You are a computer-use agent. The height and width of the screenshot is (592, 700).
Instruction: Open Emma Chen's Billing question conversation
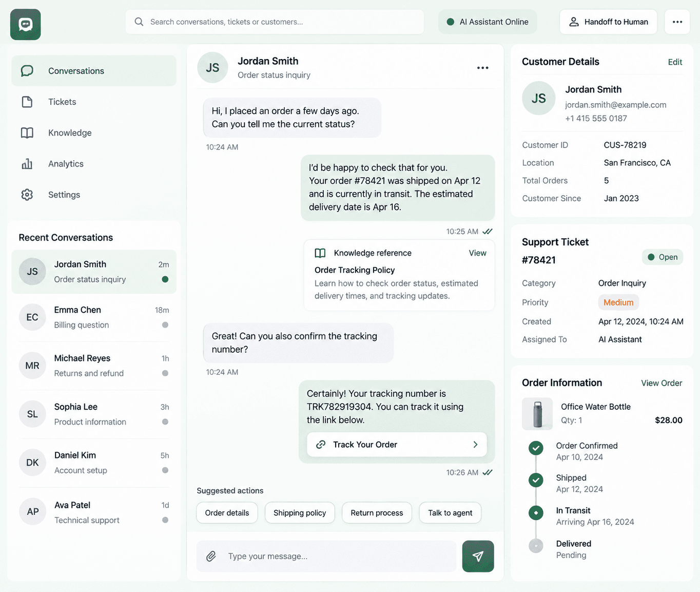(x=94, y=317)
